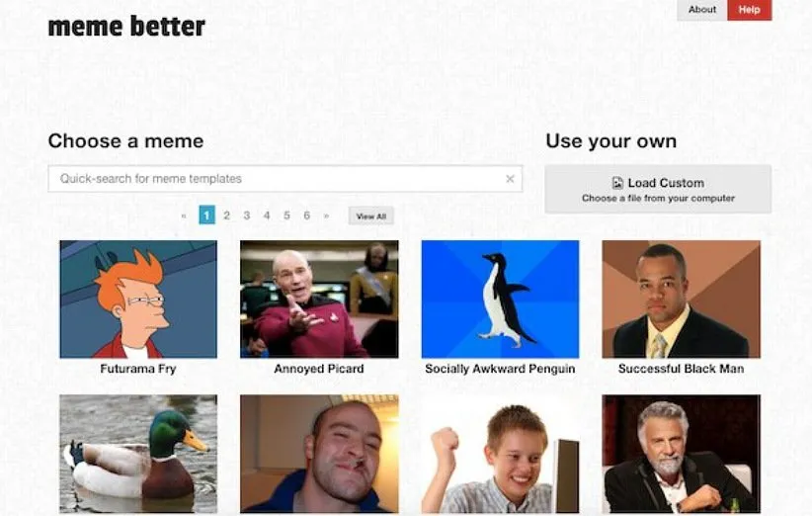812x516 pixels.
Task: Clear the quick-search field with the X icon
Action: pyautogui.click(x=510, y=179)
